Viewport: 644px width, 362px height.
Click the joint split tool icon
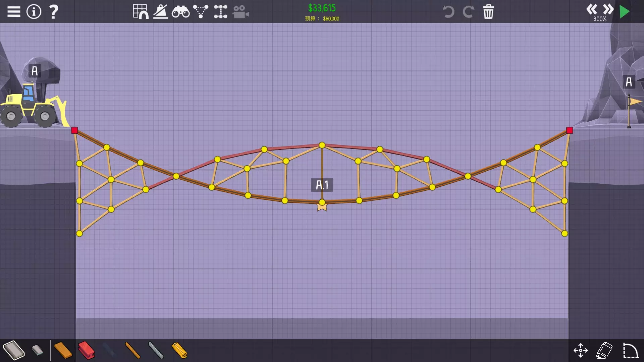pyautogui.click(x=221, y=12)
